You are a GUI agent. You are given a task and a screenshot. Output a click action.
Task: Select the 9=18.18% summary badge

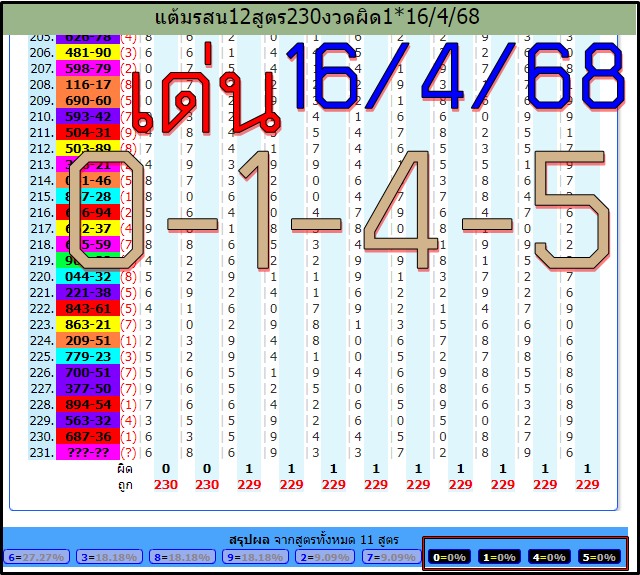[x=254, y=557]
